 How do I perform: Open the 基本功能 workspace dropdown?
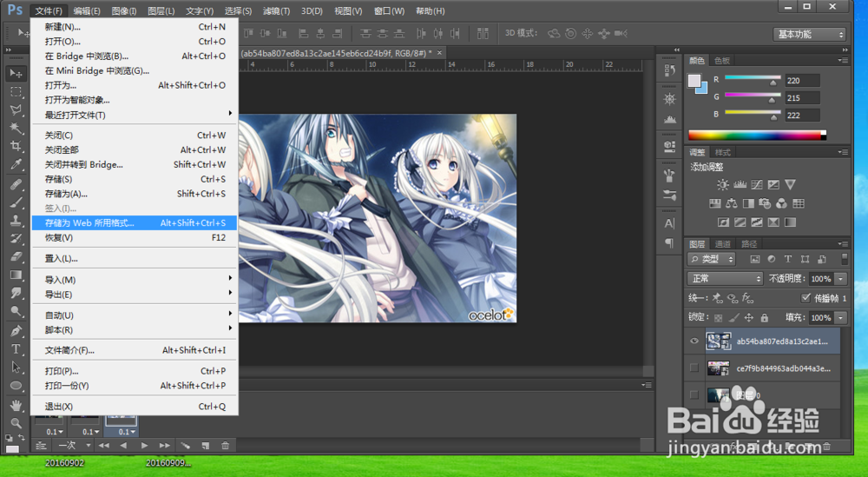(x=809, y=35)
